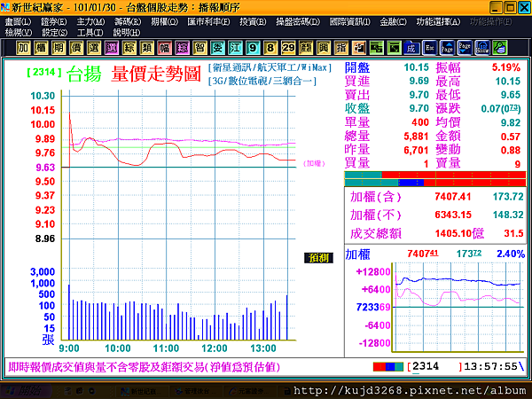This screenshot has height=399, width=532.
Task: Click the 價 toolbar icon
Action: (76, 48)
